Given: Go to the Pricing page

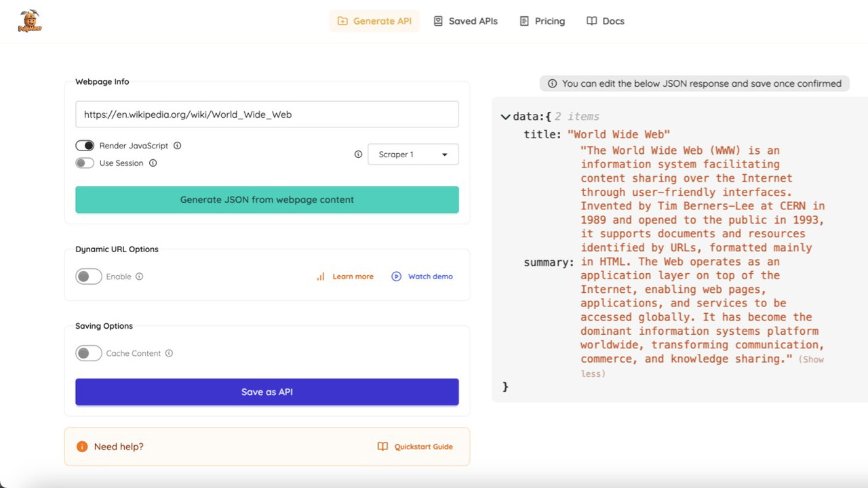Looking at the screenshot, I should (x=542, y=21).
